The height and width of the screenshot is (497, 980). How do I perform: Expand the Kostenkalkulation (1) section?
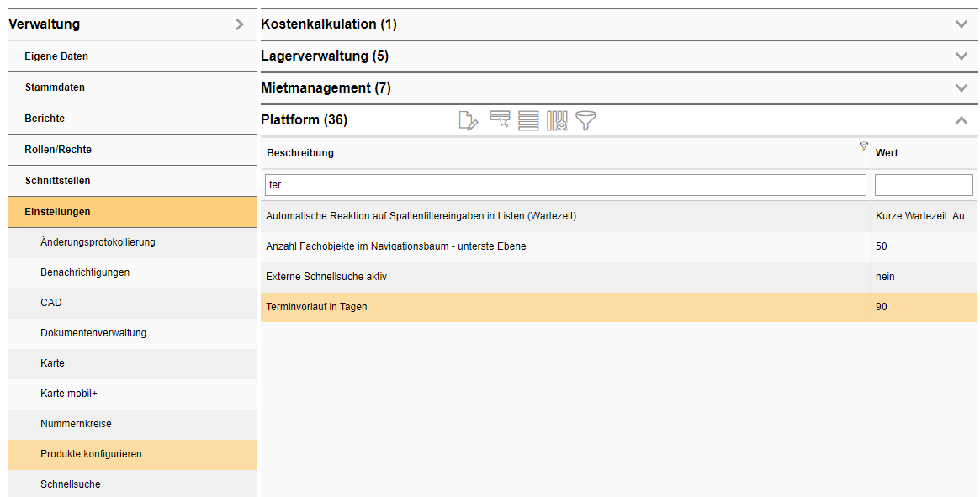coord(960,24)
